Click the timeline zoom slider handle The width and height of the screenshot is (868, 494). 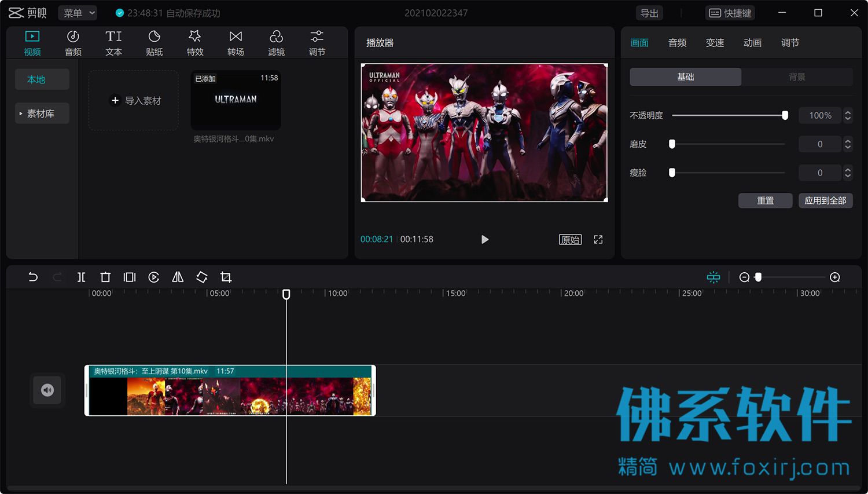758,277
